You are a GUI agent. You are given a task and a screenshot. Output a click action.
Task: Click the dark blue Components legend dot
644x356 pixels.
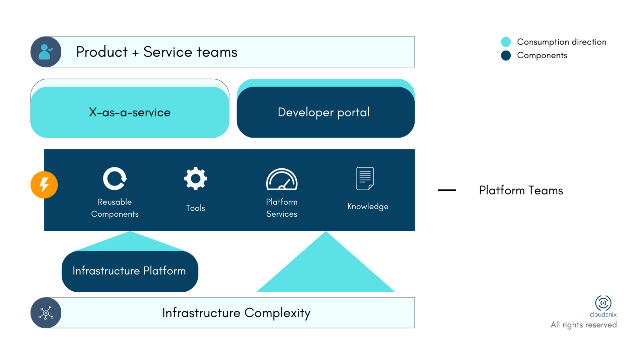506,55
